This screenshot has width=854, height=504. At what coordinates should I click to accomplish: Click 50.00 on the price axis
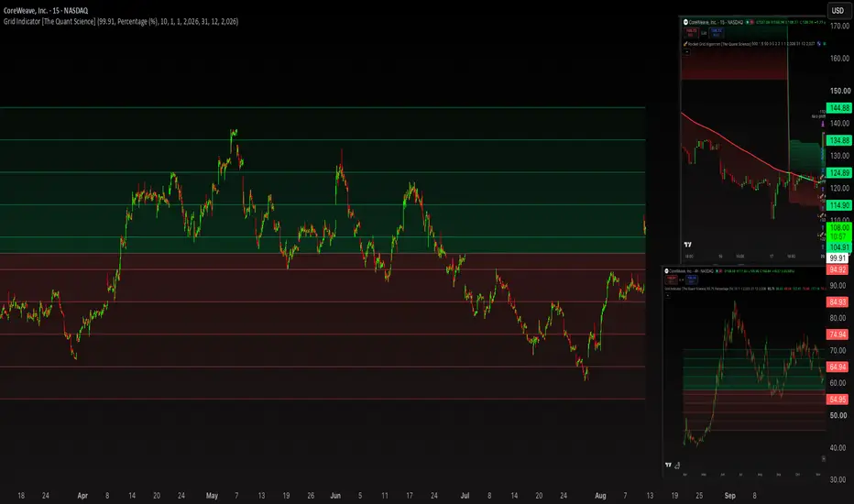pos(838,415)
